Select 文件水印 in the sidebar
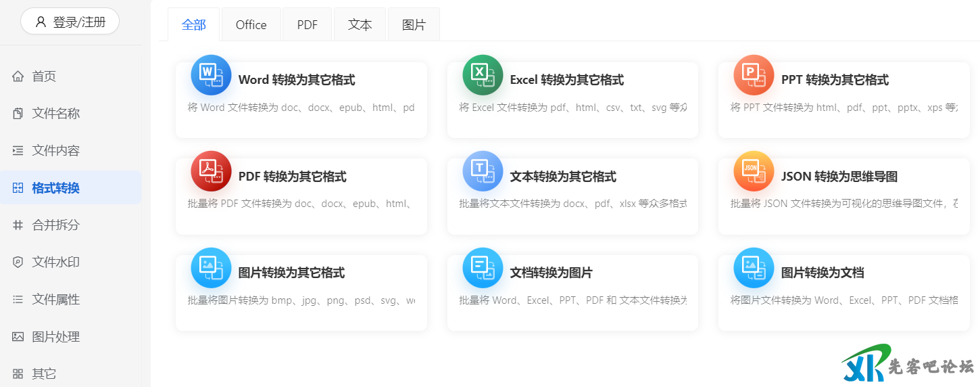The height and width of the screenshot is (387, 980). click(x=55, y=263)
